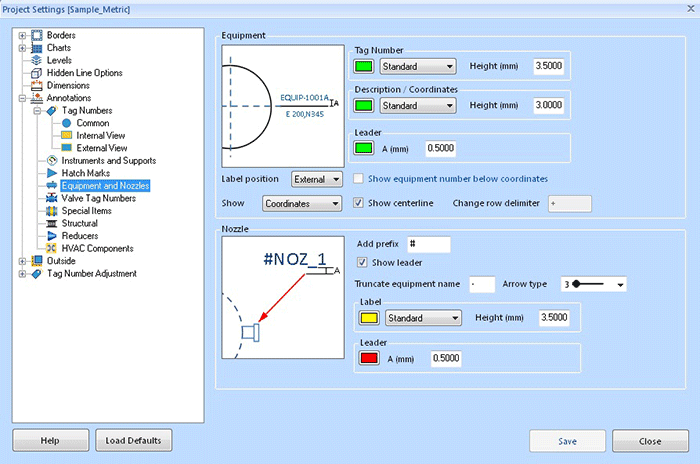The image size is (700, 464).
Task: Click the Load Defaults button
Action: pos(133,440)
